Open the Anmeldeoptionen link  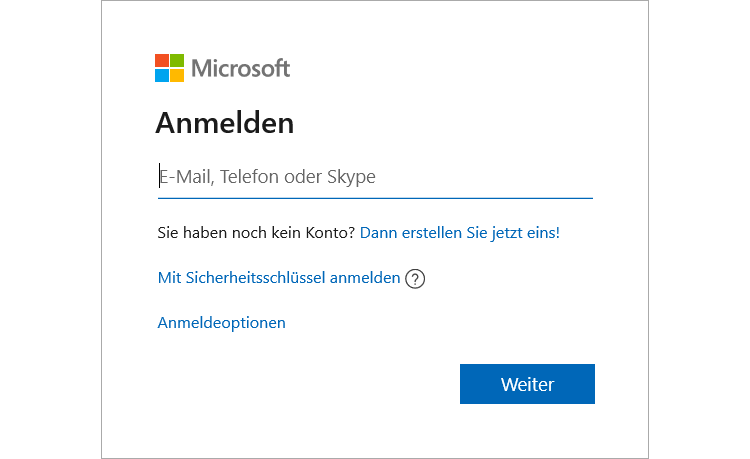(222, 323)
